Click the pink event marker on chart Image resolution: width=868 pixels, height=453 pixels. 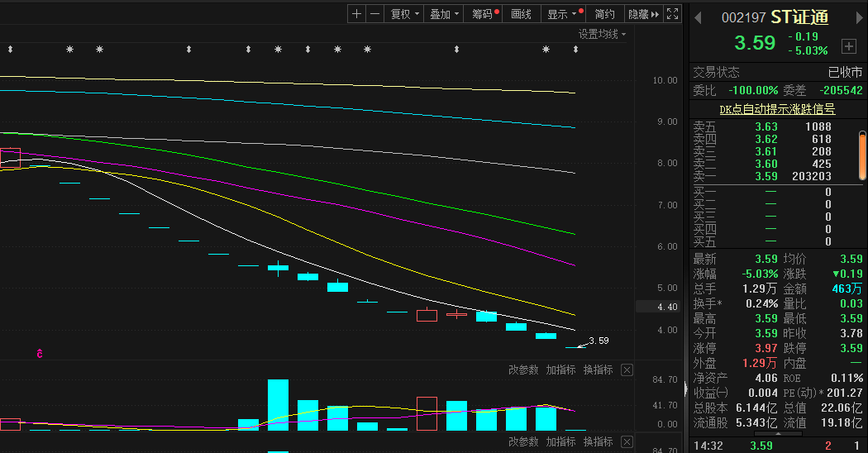click(39, 353)
